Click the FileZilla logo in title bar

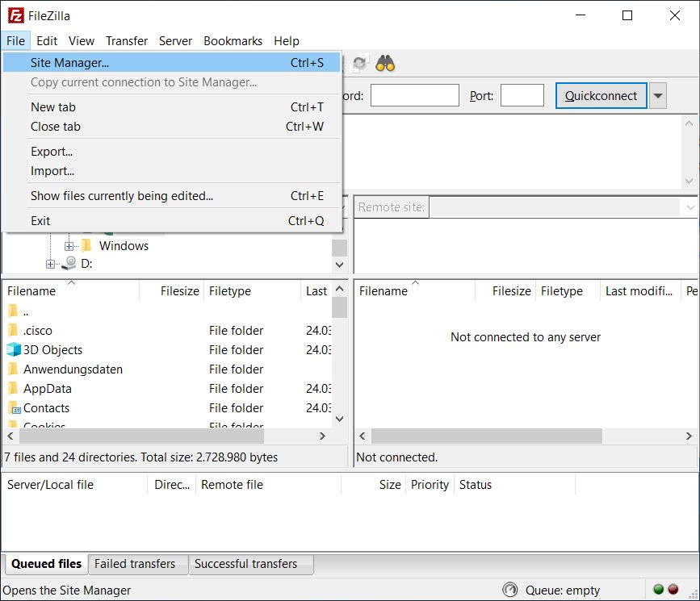click(15, 15)
